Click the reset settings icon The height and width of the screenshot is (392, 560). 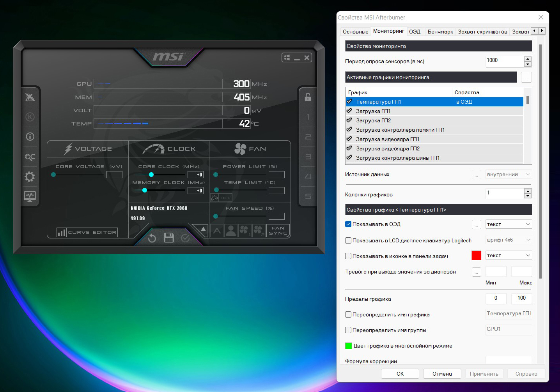(x=152, y=238)
